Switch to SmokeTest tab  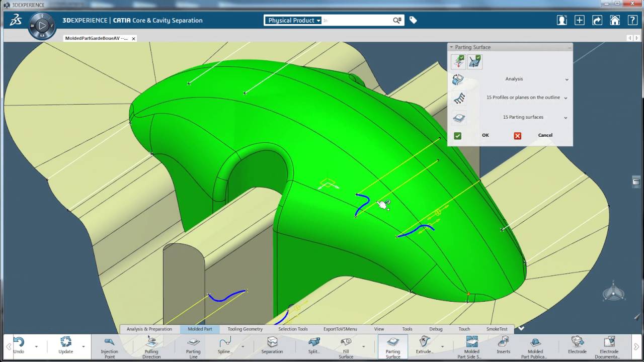click(497, 329)
